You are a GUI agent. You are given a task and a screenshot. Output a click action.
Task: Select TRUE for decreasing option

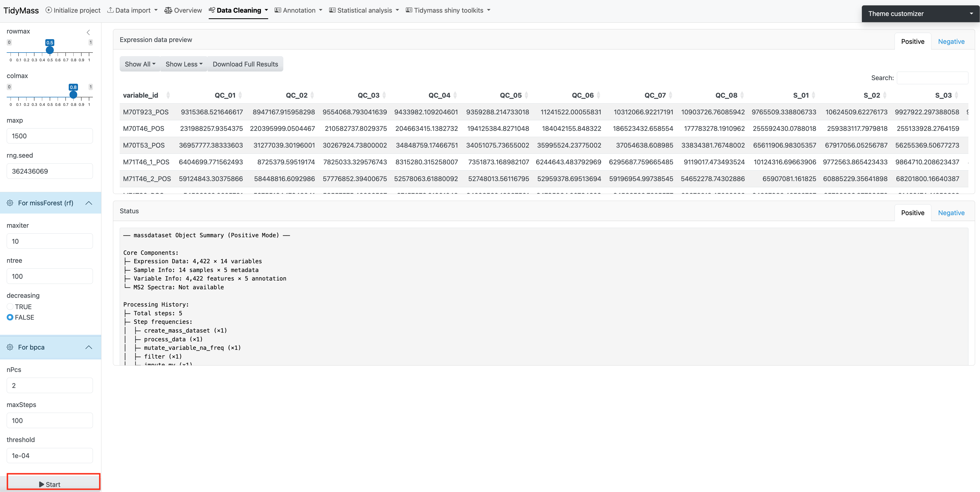click(10, 307)
